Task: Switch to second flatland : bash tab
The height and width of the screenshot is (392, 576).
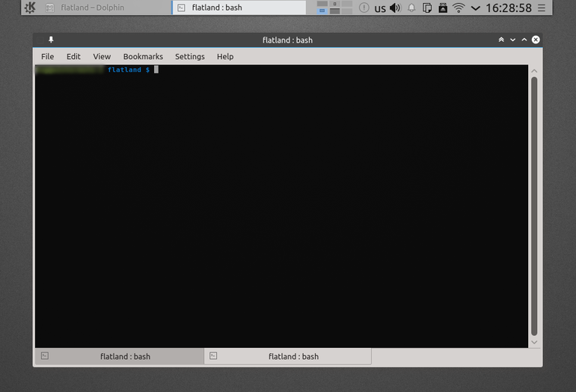Action: [288, 356]
